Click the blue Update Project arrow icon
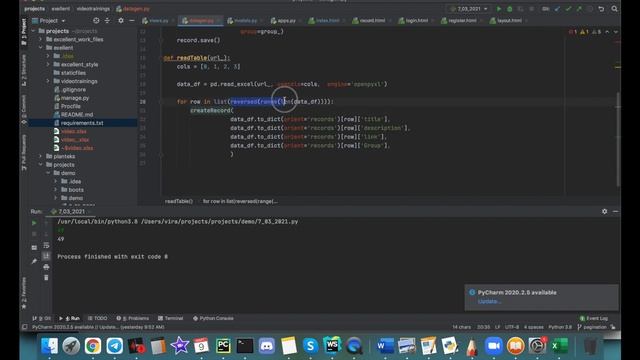 [557, 9]
